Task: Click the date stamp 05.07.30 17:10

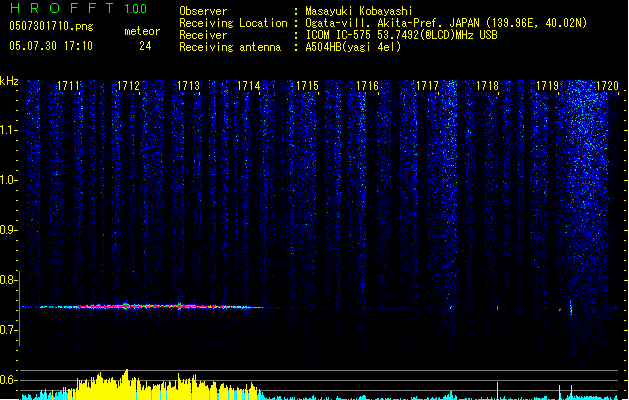Action: pos(50,46)
